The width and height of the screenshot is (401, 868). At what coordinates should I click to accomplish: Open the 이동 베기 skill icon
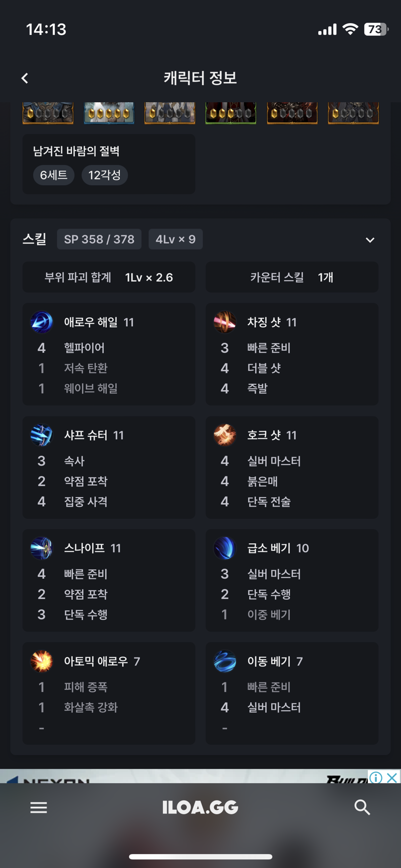pyautogui.click(x=225, y=662)
